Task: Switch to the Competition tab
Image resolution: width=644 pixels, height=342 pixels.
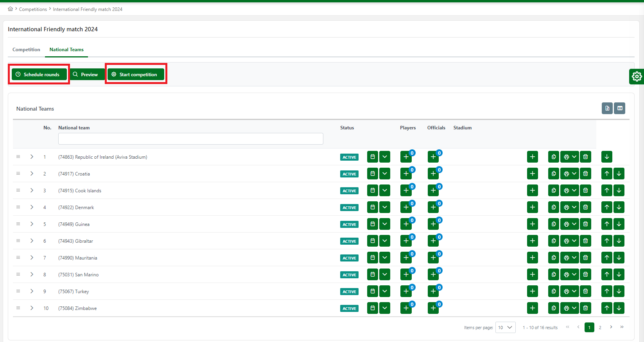Action: [x=26, y=50]
